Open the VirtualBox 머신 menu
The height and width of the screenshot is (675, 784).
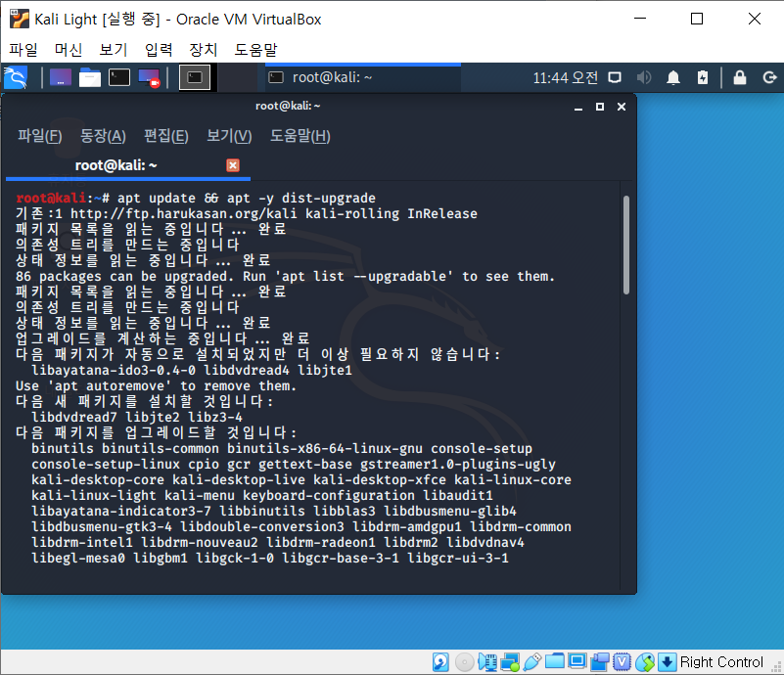point(69,50)
